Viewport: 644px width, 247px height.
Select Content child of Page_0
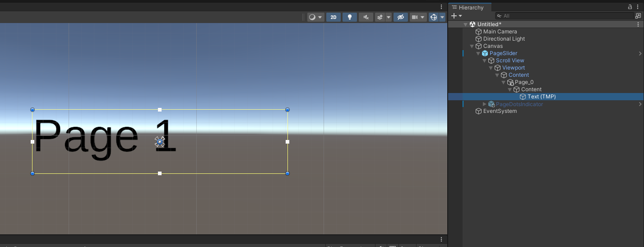[531, 89]
